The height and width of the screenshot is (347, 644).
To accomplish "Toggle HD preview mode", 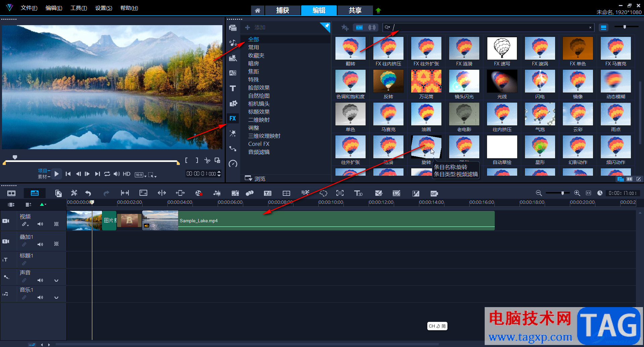I will (x=126, y=174).
